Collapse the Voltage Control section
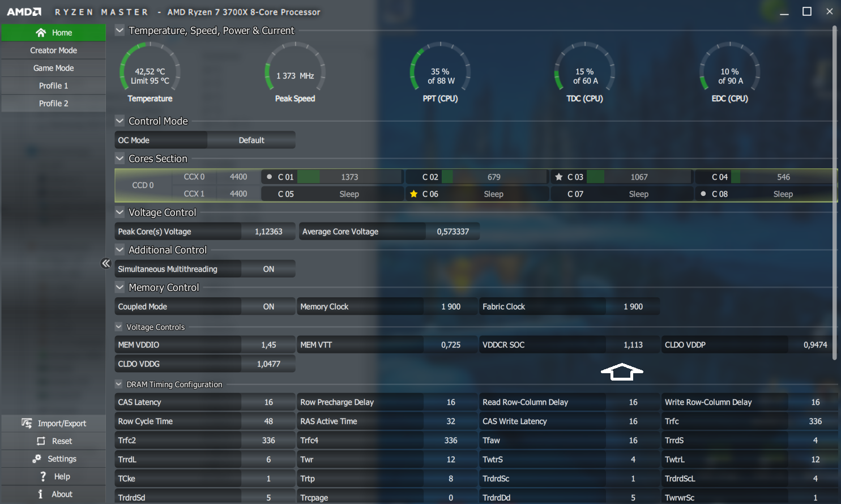The width and height of the screenshot is (841, 504). pyautogui.click(x=119, y=212)
